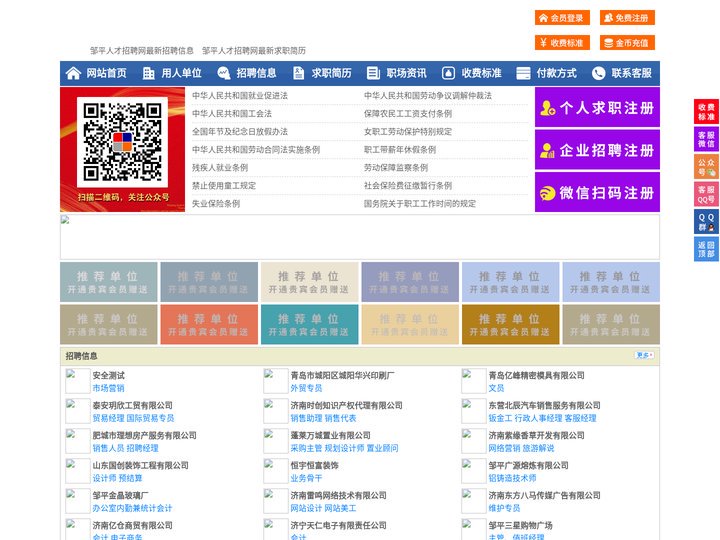Image resolution: width=720 pixels, height=540 pixels.
Task: Click the 客服QQ号 side widget
Action: 706,194
